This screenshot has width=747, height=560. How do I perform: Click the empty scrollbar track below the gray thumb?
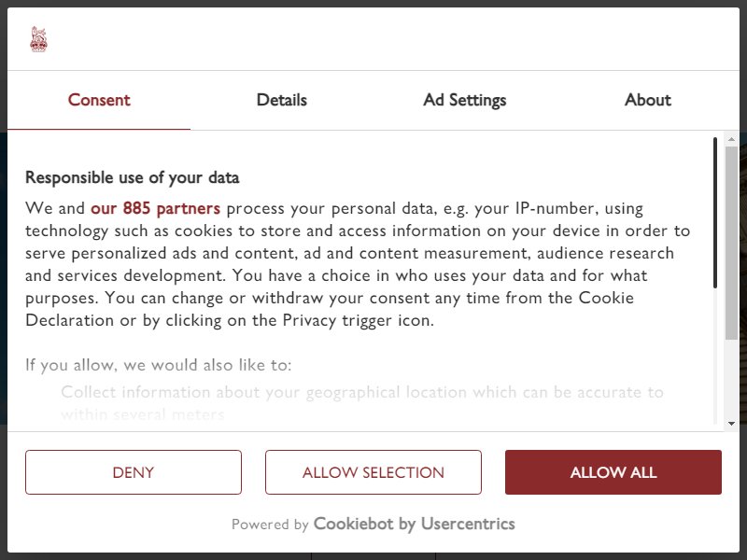coord(731,379)
